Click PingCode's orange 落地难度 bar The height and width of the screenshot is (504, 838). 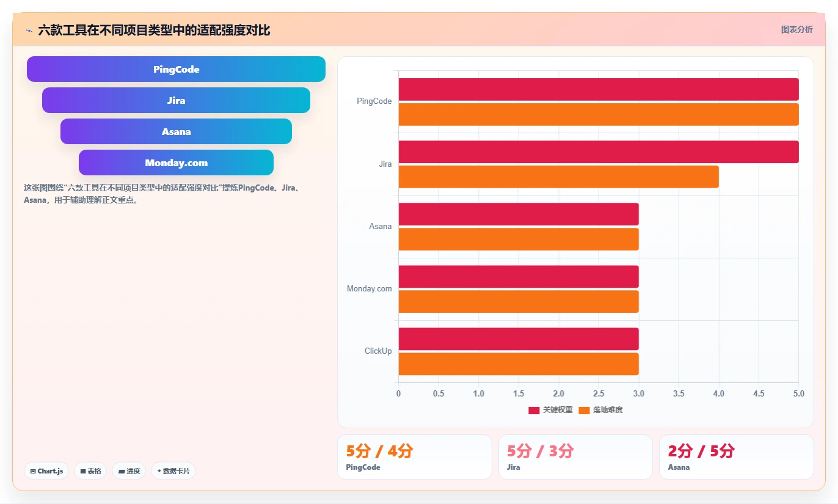[599, 114]
